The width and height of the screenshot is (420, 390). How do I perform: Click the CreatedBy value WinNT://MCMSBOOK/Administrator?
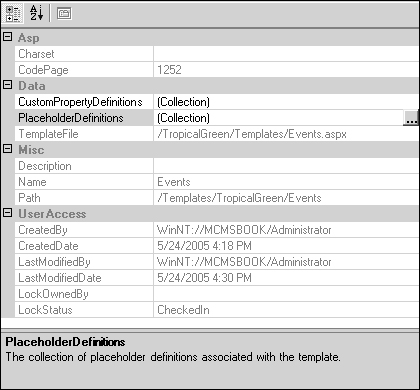[x=244, y=230]
